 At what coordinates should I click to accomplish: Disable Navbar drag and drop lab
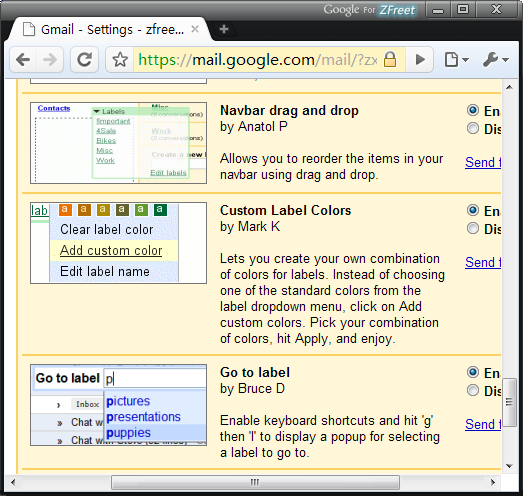click(x=473, y=128)
